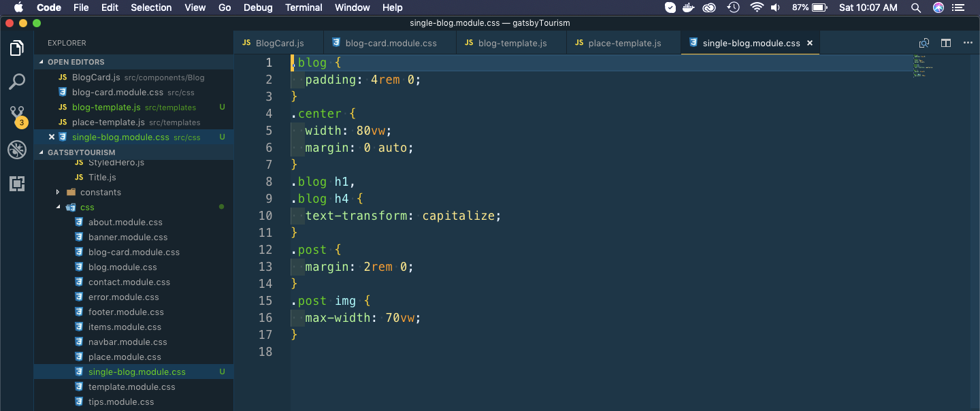Open the Debug menu
The width and height of the screenshot is (980, 411).
coord(258,7)
